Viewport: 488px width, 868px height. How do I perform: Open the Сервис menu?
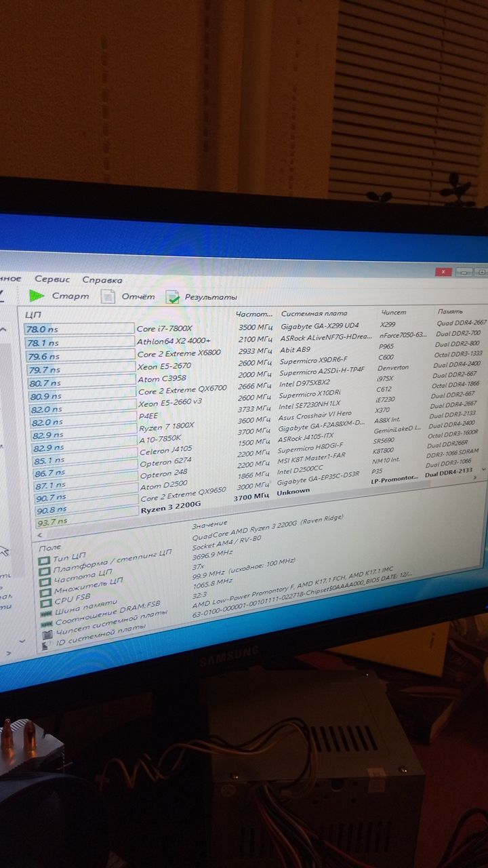(52, 279)
